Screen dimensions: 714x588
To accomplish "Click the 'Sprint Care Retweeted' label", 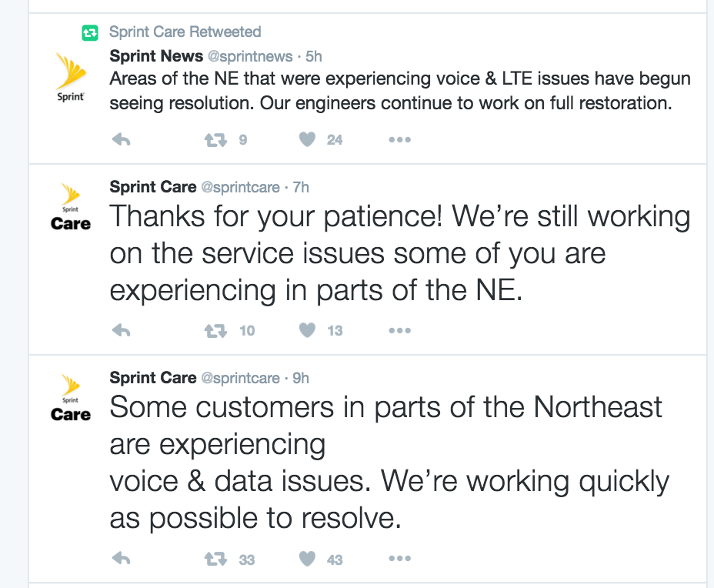I will [x=185, y=32].
